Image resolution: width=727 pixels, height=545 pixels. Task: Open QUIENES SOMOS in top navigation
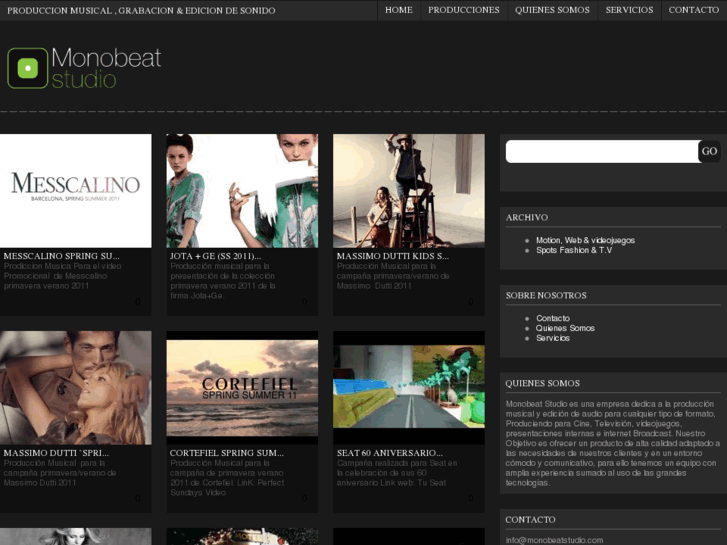point(552,10)
